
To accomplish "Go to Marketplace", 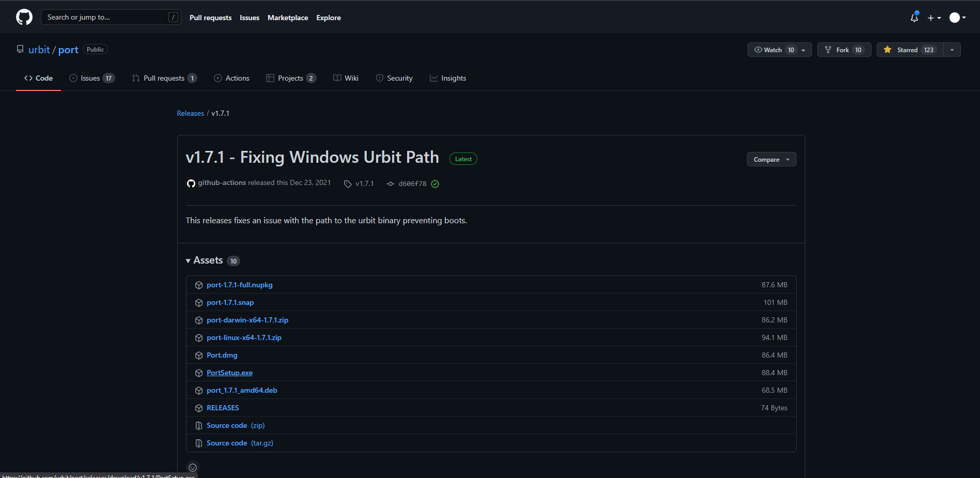I will tap(288, 18).
